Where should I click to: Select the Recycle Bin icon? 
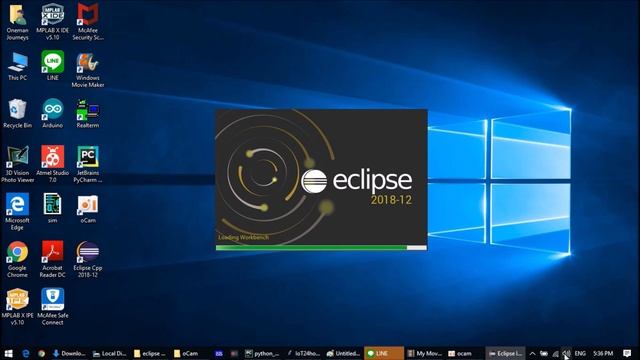(x=17, y=113)
